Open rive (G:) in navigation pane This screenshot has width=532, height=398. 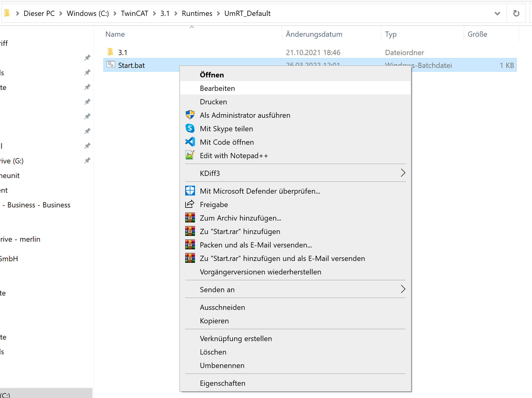[x=12, y=161]
